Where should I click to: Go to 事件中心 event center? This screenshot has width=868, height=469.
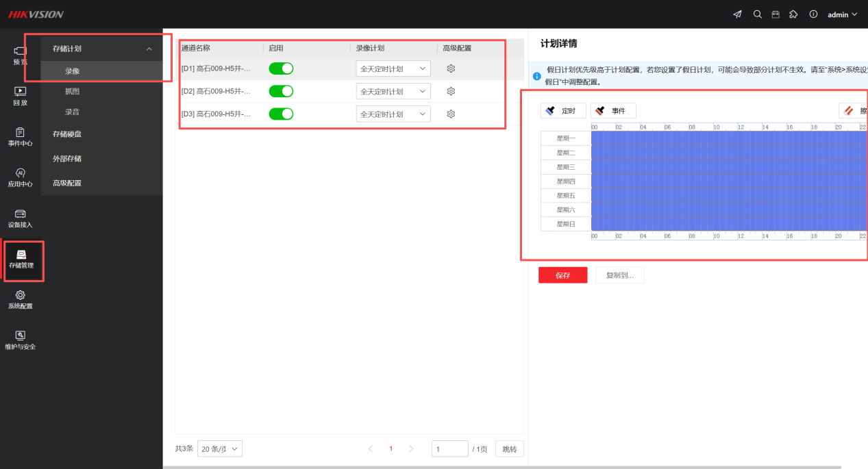[20, 136]
